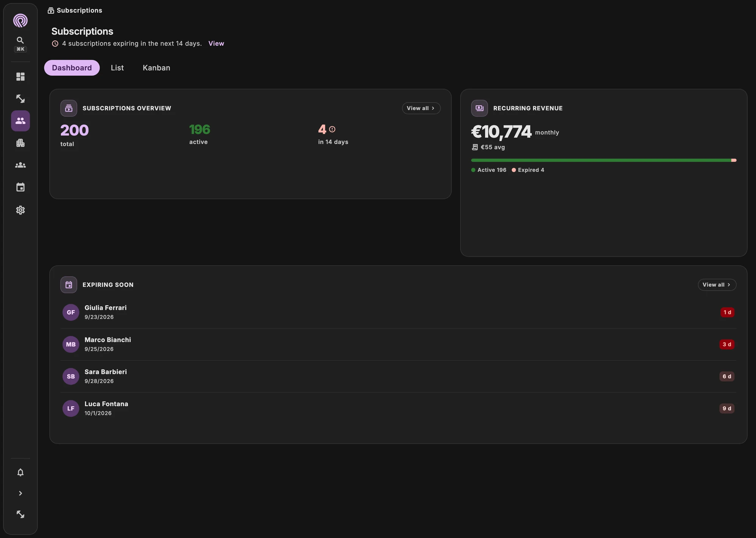Switch to the Kanban tab

pyautogui.click(x=156, y=68)
